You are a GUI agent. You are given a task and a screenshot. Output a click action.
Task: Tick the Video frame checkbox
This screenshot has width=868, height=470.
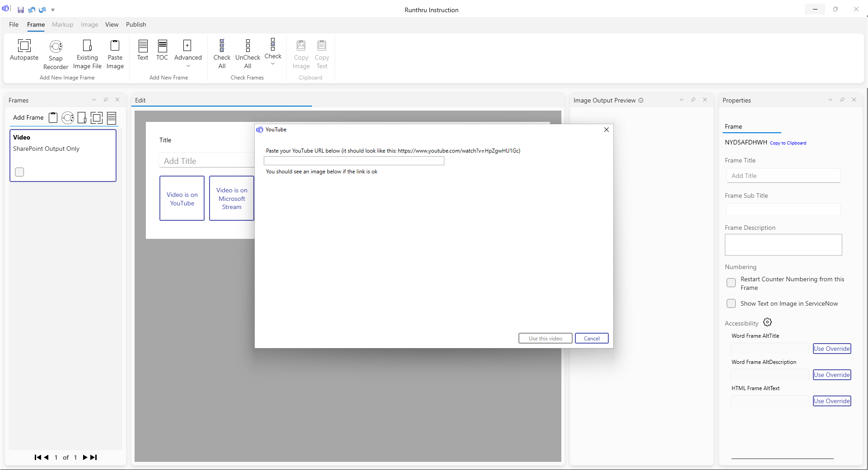(19, 172)
